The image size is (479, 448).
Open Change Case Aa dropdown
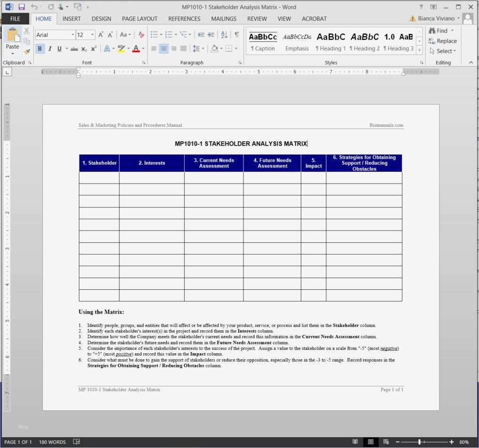[x=125, y=35]
